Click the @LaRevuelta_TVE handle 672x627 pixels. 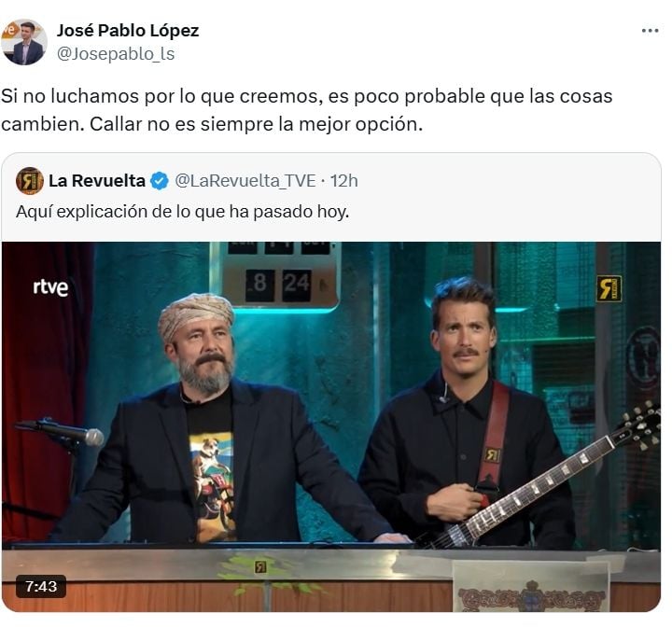(x=245, y=181)
